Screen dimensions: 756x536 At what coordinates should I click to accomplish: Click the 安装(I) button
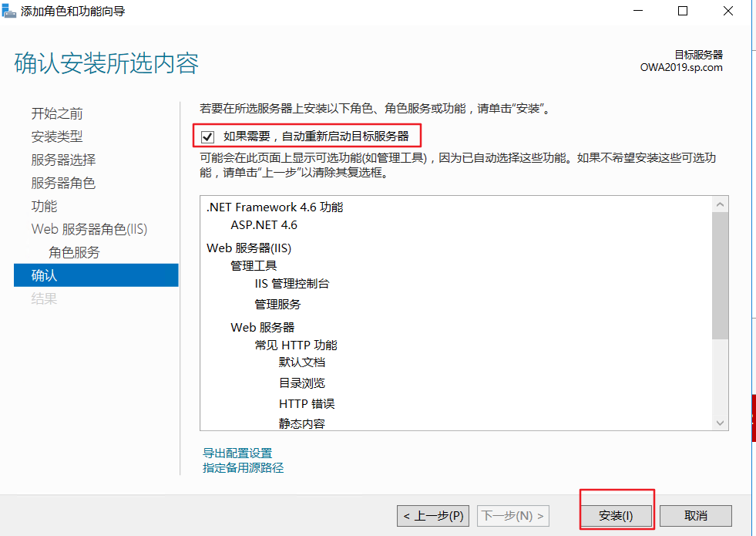(x=616, y=515)
